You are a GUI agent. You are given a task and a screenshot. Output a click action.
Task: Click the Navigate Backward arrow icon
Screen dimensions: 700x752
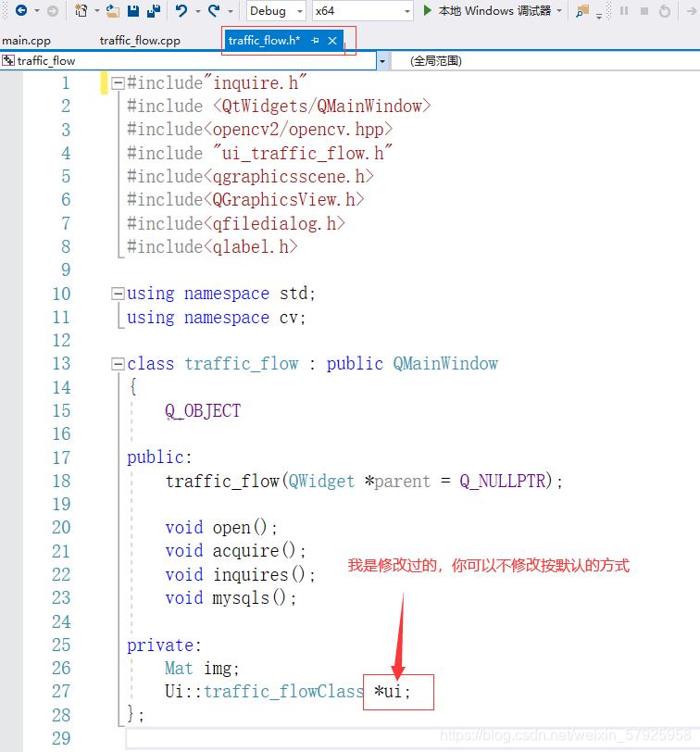pyautogui.click(x=21, y=10)
